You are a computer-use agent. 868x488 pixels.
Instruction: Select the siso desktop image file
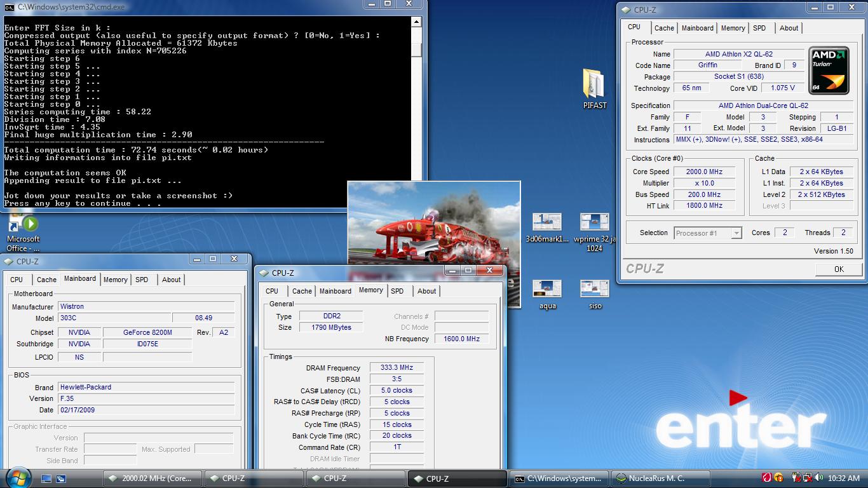click(595, 295)
